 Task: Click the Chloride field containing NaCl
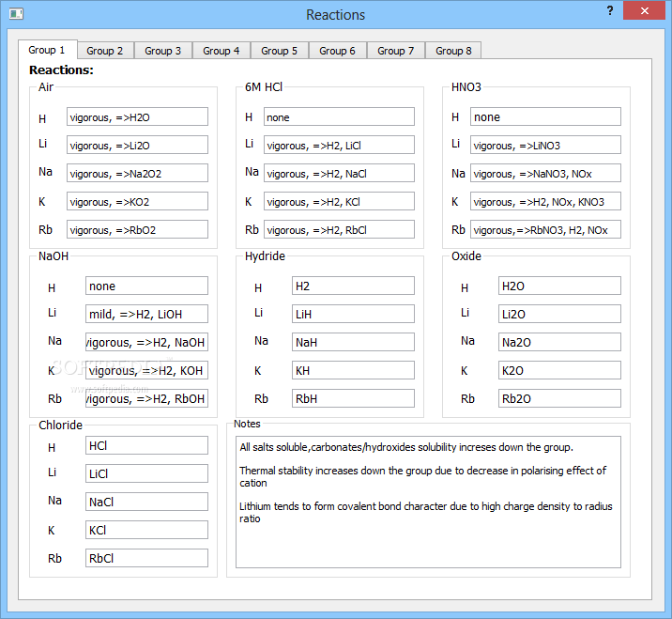[146, 502]
